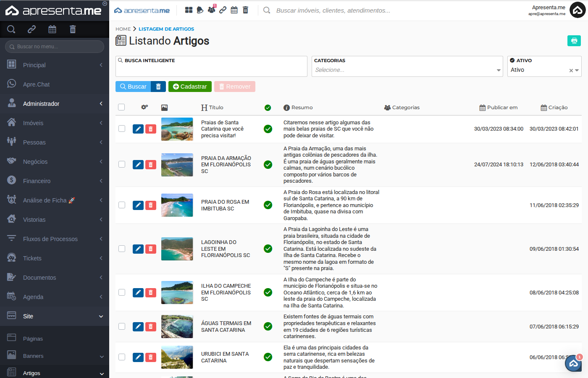
Task: Open the calendar icon in top toolbar
Action: pos(234,9)
